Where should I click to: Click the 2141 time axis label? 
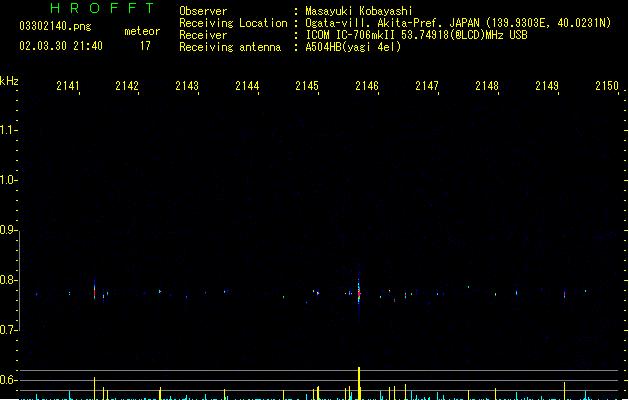click(x=67, y=86)
